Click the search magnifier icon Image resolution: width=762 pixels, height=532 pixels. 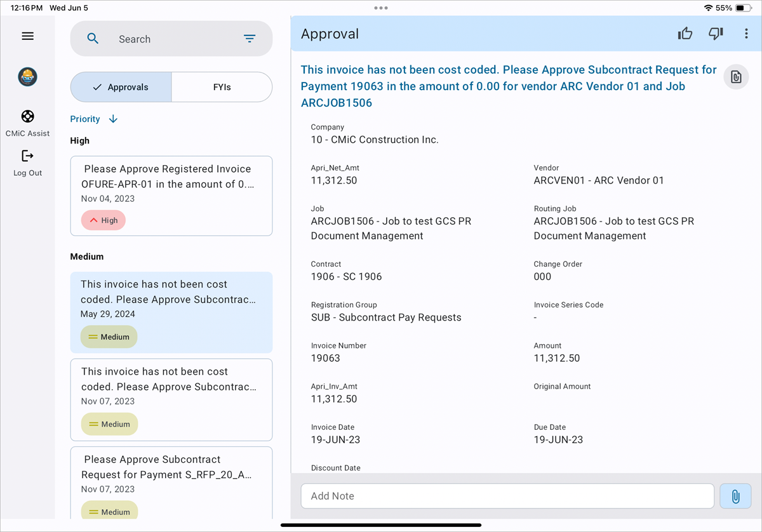93,39
